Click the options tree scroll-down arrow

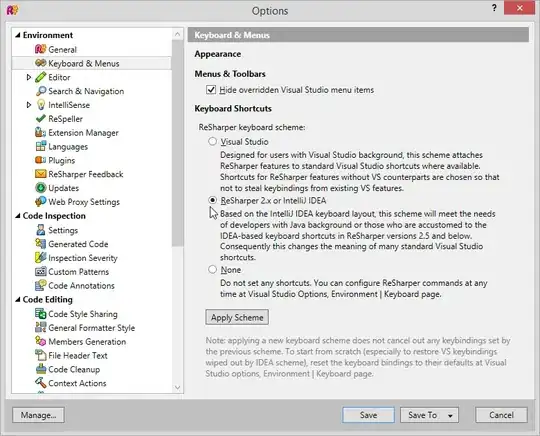(177, 387)
